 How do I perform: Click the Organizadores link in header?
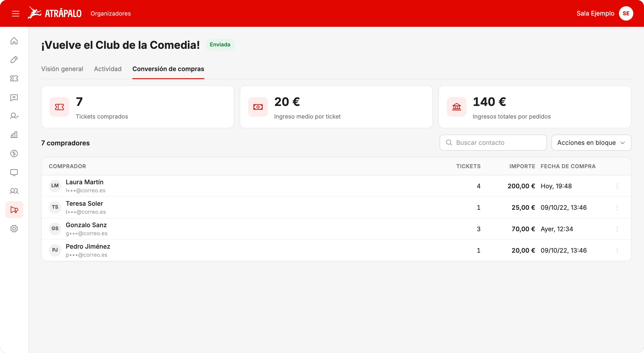(111, 13)
